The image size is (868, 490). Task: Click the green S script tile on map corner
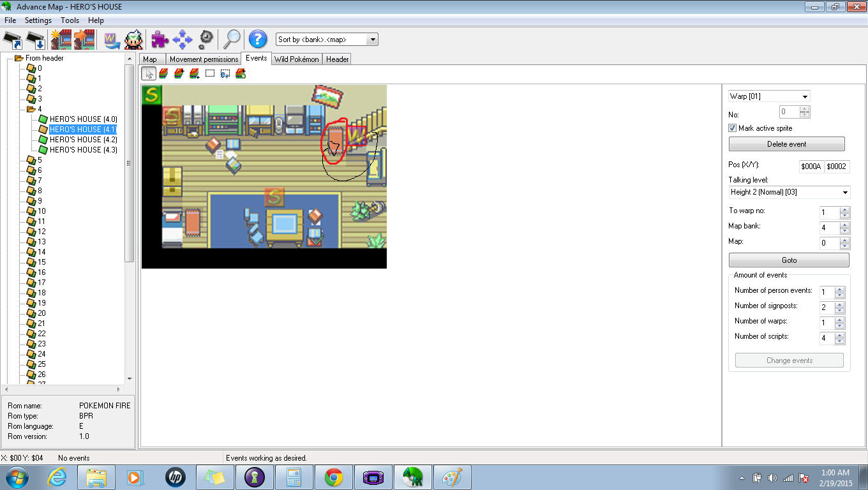pyautogui.click(x=152, y=95)
